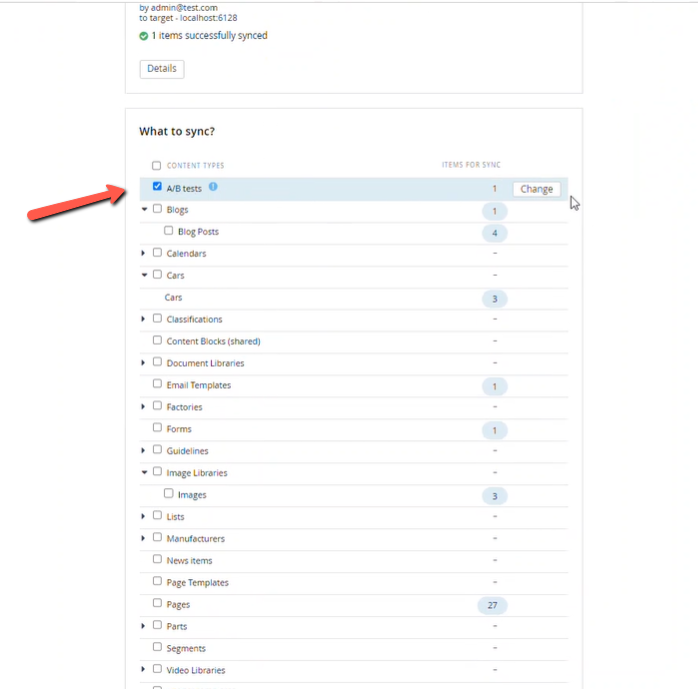Click the info icon beside A/B tests

pos(213,186)
